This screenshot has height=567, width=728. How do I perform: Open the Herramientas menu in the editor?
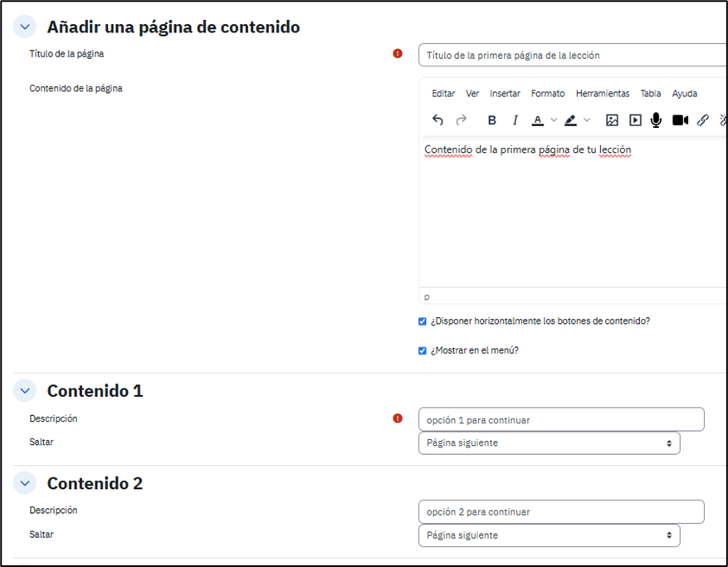603,94
